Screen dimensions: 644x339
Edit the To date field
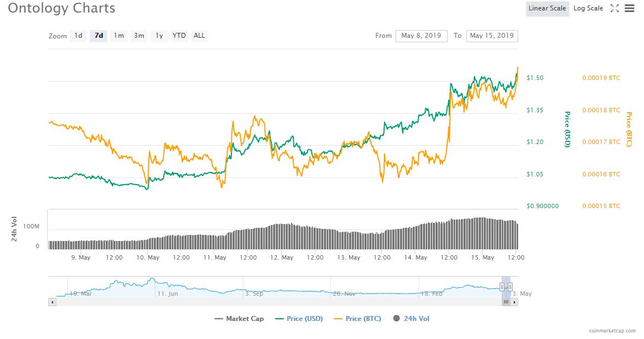(491, 36)
